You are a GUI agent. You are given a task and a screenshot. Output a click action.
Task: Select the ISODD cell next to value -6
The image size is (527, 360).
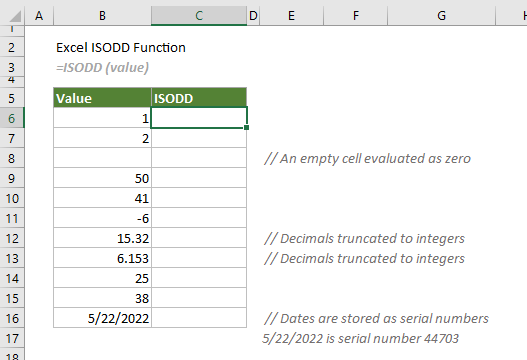coord(199,218)
